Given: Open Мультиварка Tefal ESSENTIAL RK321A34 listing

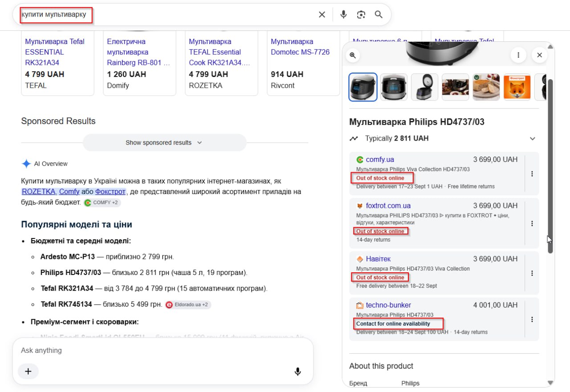Looking at the screenshot, I should pyautogui.click(x=54, y=52).
